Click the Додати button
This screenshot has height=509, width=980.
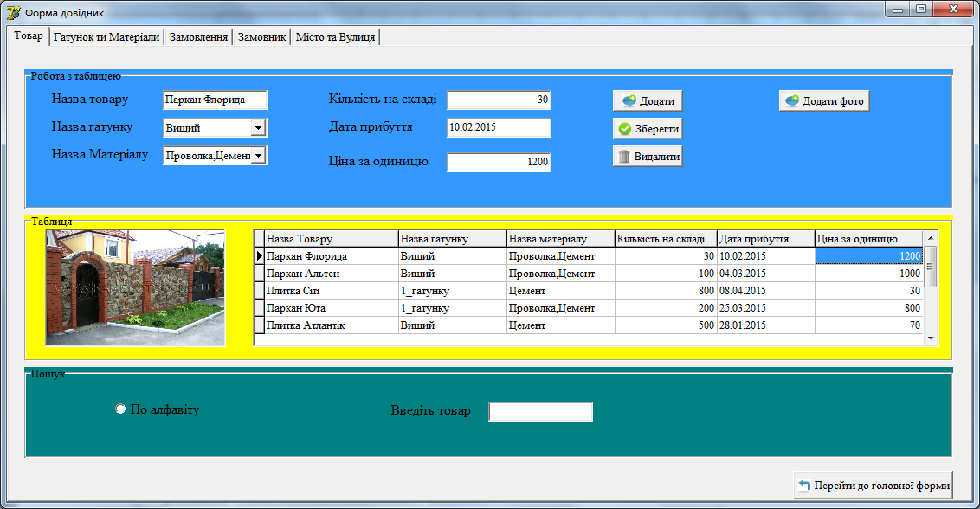648,100
